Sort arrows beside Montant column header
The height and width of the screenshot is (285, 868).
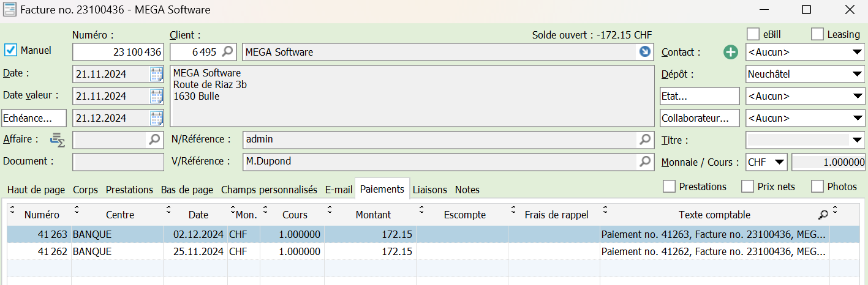330,210
